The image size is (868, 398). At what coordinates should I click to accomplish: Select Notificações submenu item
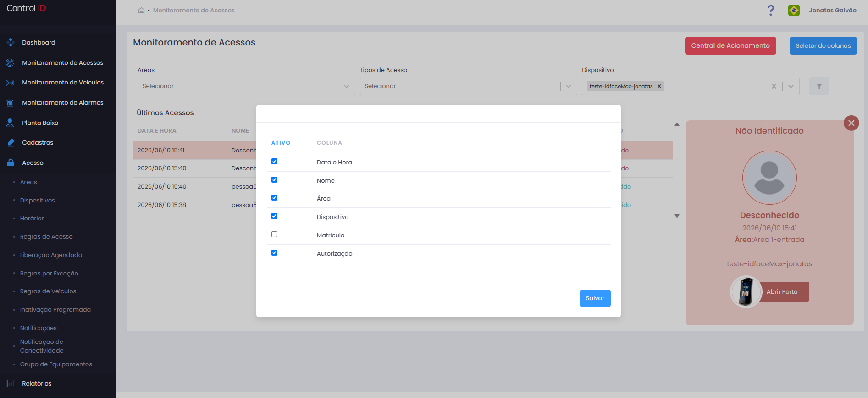[39, 328]
